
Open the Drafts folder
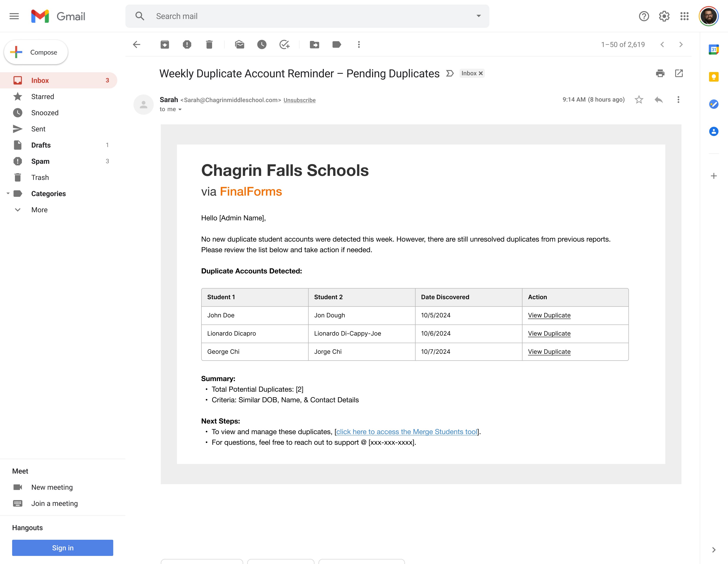point(41,145)
